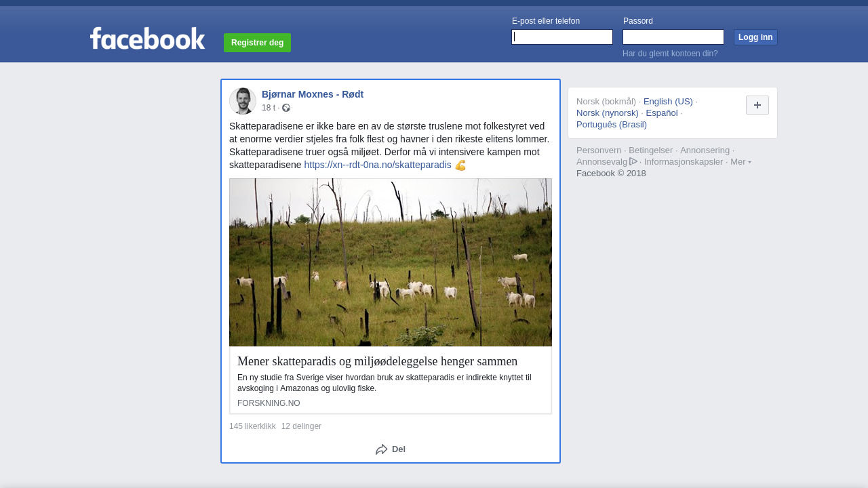868x488 pixels.
Task: Switch language to Español
Action: [x=662, y=113]
